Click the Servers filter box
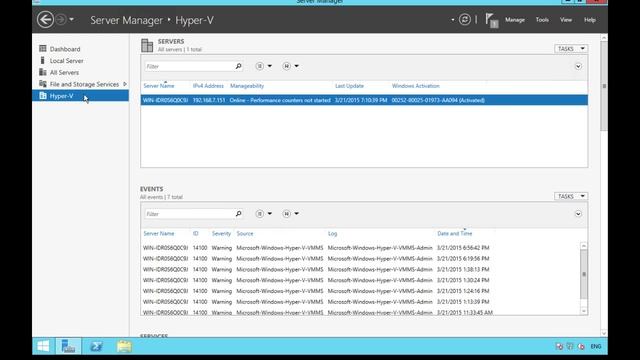640x360 pixels. [189, 66]
